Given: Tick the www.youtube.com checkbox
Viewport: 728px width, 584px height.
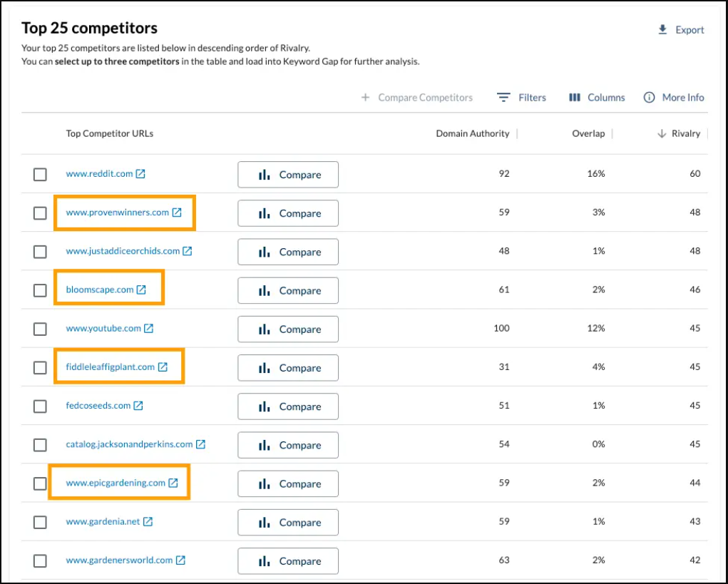Looking at the screenshot, I should [40, 329].
